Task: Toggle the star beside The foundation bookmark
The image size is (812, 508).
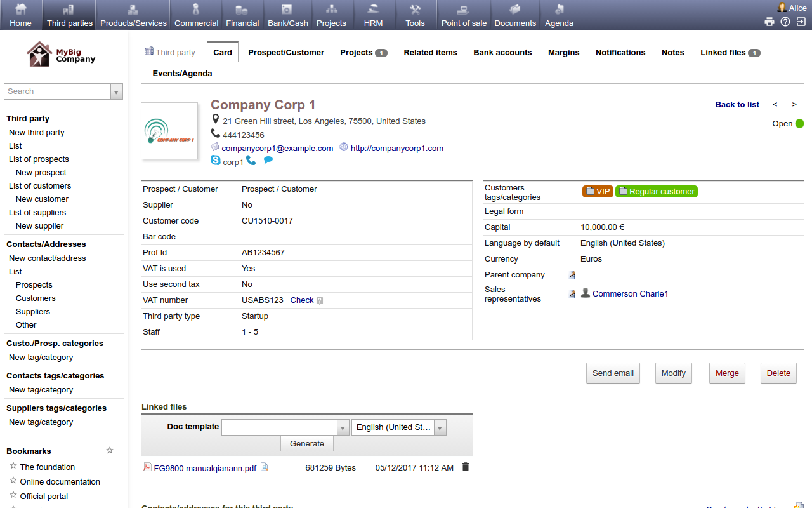Action: click(11, 466)
